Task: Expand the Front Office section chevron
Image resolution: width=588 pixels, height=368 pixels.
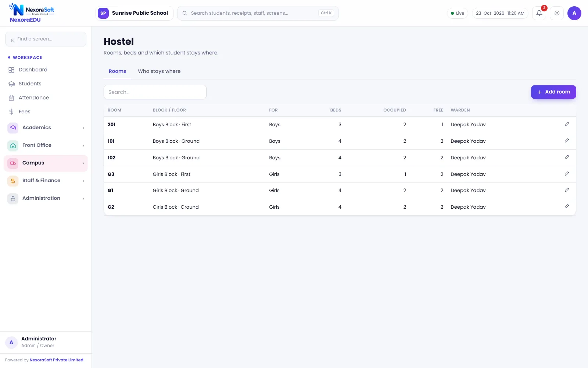Action: pyautogui.click(x=83, y=146)
